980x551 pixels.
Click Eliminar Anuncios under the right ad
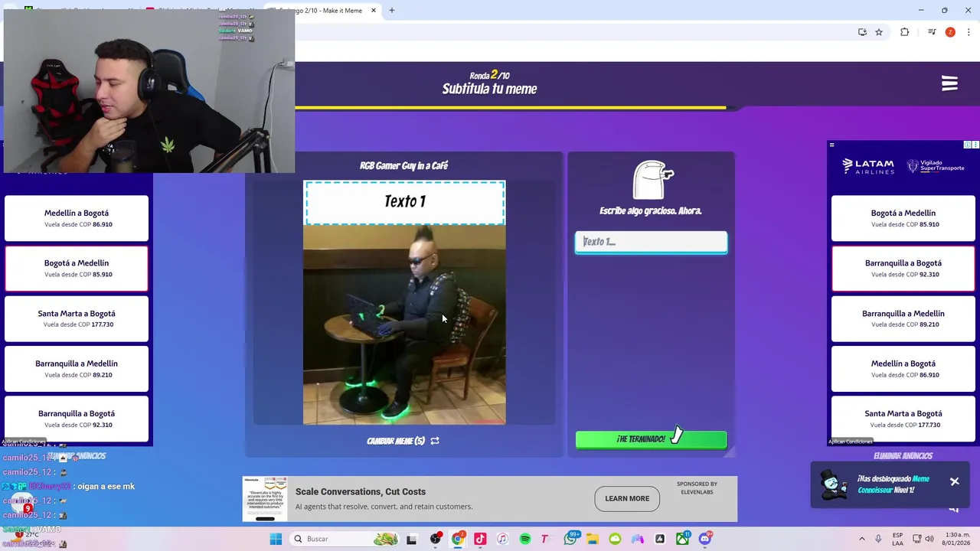coord(903,456)
